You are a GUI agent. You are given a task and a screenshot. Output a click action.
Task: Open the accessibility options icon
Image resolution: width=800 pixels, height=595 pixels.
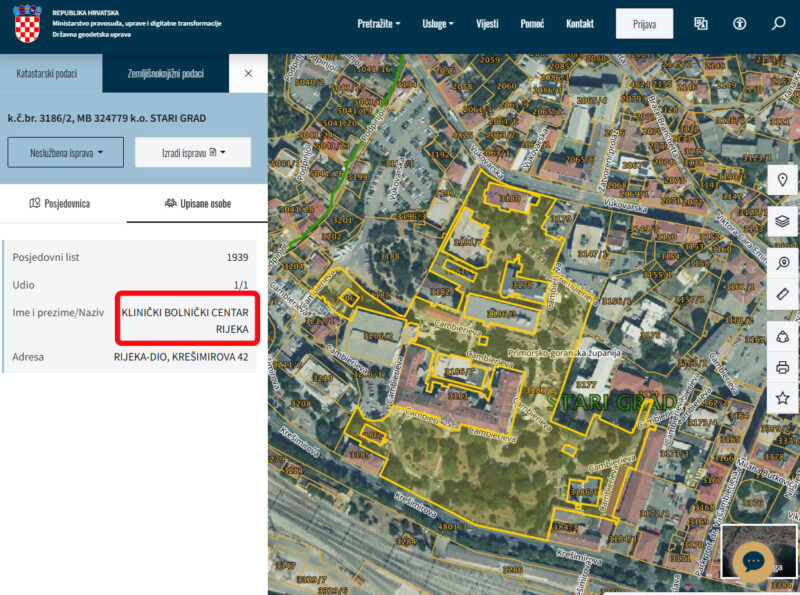tap(739, 23)
